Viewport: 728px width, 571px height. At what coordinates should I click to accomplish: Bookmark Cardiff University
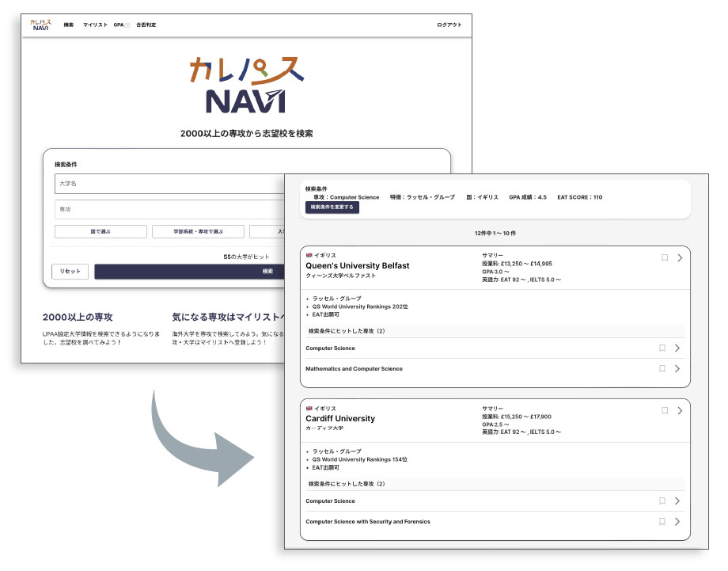665,410
